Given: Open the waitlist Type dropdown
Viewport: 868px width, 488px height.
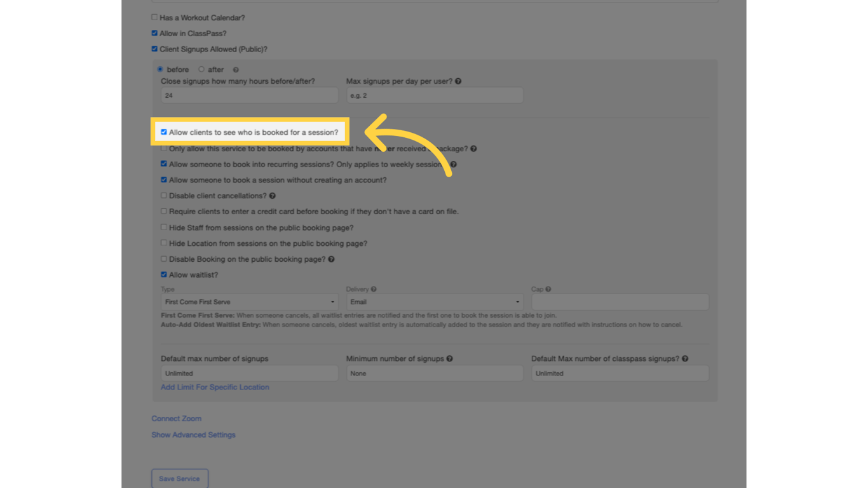Looking at the screenshot, I should click(x=248, y=301).
